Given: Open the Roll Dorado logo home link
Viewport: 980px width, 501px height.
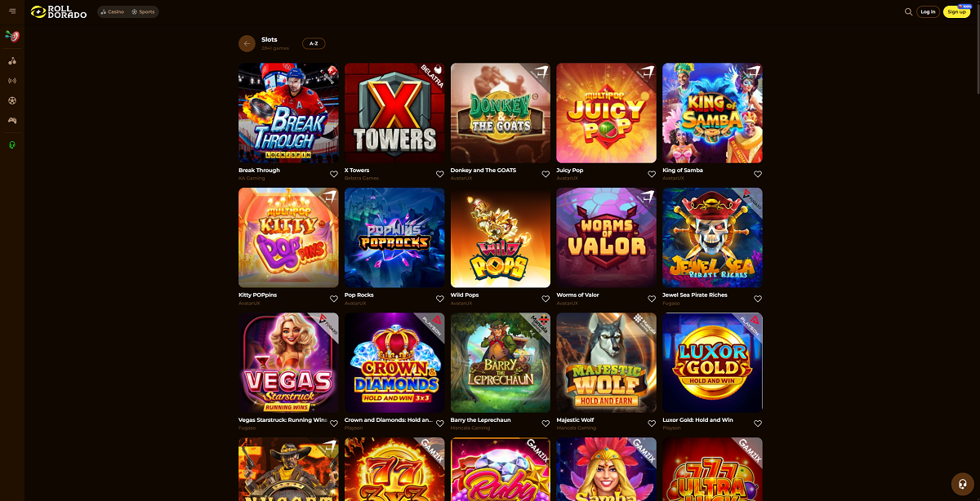Looking at the screenshot, I should [x=59, y=12].
